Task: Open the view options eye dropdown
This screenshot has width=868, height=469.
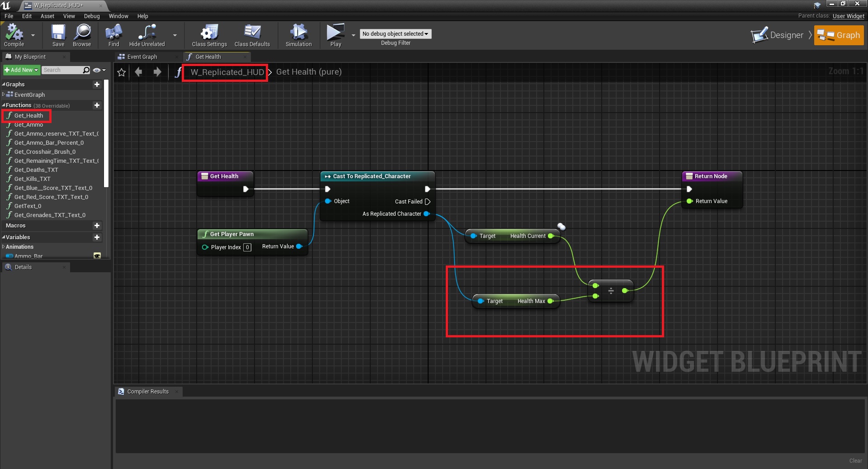Action: (x=99, y=70)
